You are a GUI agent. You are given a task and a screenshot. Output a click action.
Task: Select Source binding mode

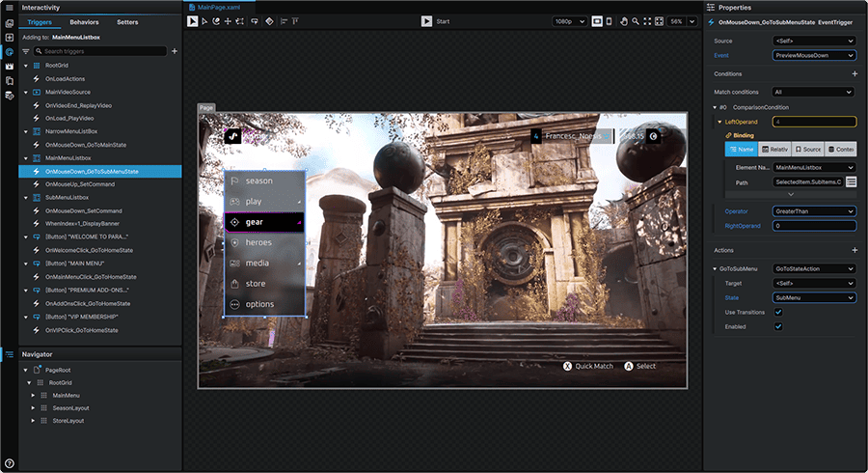tap(807, 149)
